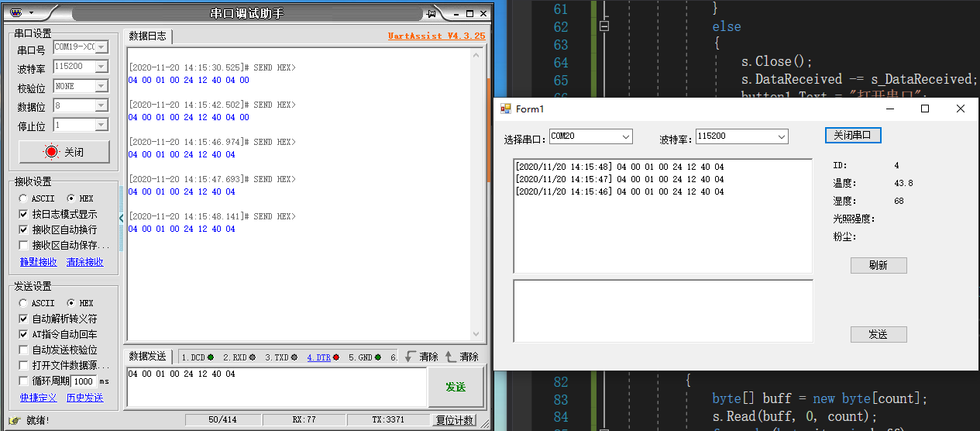Collapse the left settings panel arrow
The image size is (980, 431).
[x=121, y=219]
